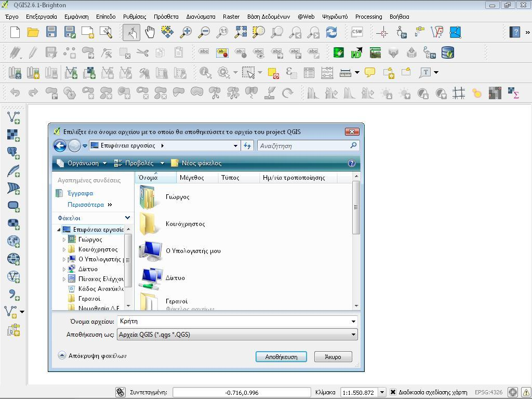Image resolution: width=532 pixels, height=399 pixels.
Task: Open project via the yellow folder icon
Action: tap(33, 32)
